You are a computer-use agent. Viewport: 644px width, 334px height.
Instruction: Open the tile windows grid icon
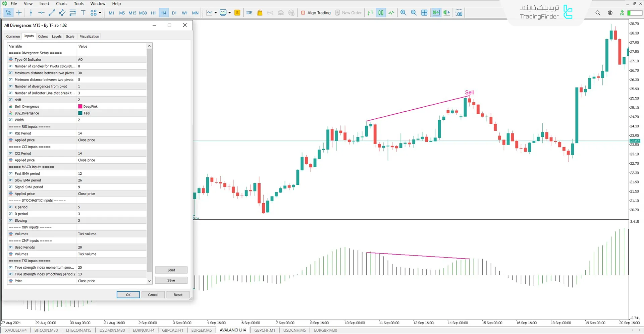click(x=424, y=12)
